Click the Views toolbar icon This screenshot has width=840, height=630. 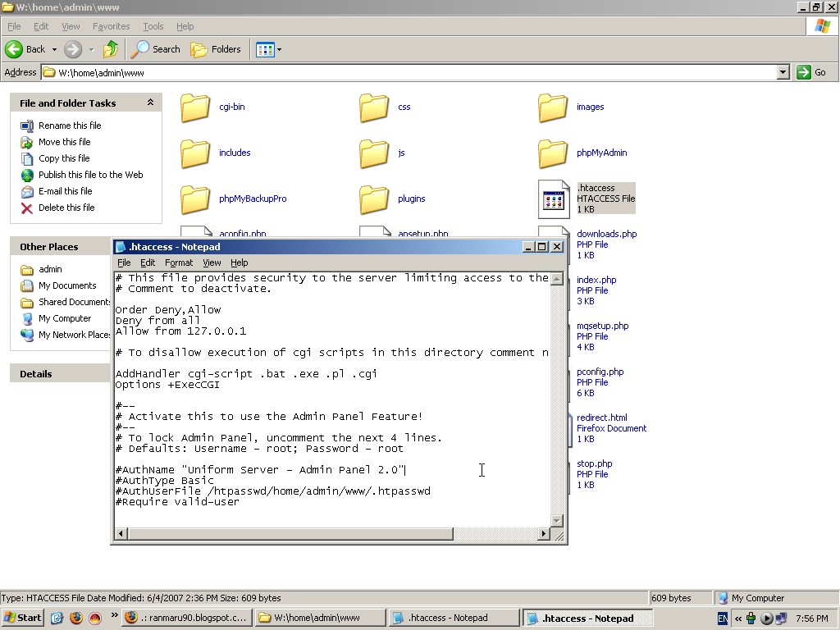[265, 49]
